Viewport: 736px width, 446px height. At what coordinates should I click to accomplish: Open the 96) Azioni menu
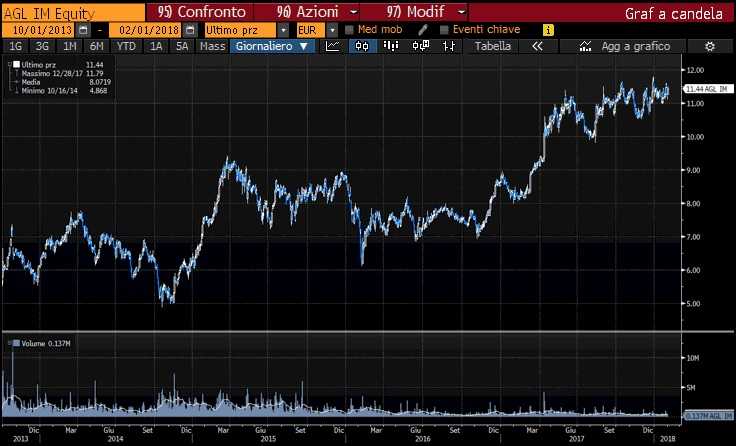coord(307,12)
